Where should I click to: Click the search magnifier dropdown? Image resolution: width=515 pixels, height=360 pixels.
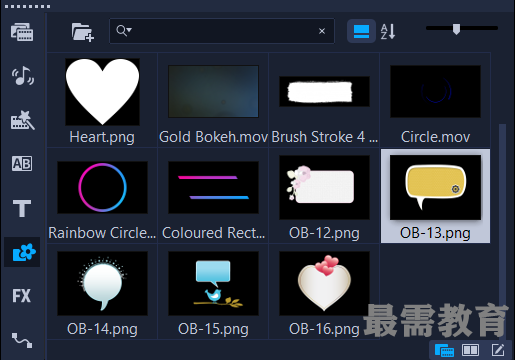tap(124, 31)
